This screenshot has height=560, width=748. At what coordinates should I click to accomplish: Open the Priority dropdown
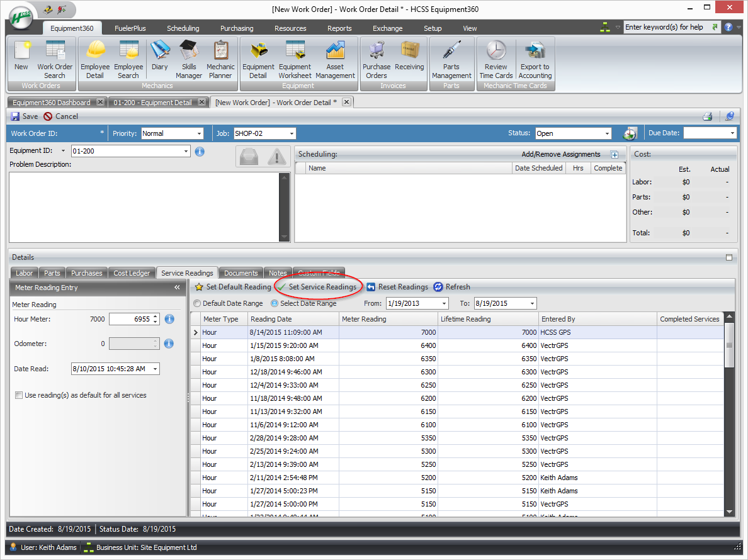pos(200,133)
